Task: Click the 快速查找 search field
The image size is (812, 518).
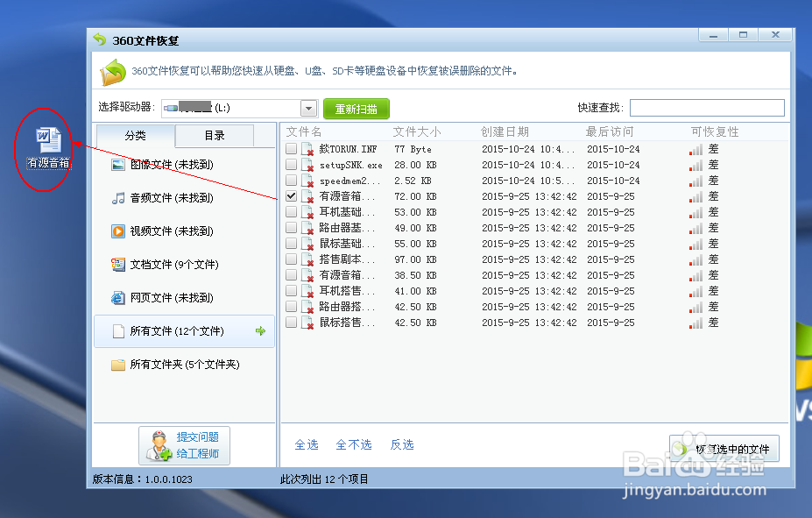Action: pyautogui.click(x=707, y=108)
